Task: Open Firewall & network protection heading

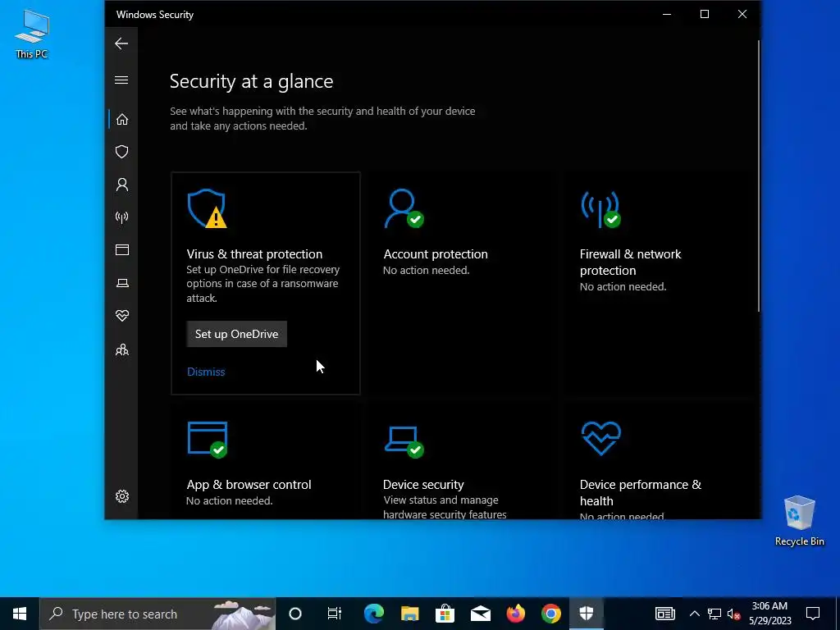Action: pos(631,262)
